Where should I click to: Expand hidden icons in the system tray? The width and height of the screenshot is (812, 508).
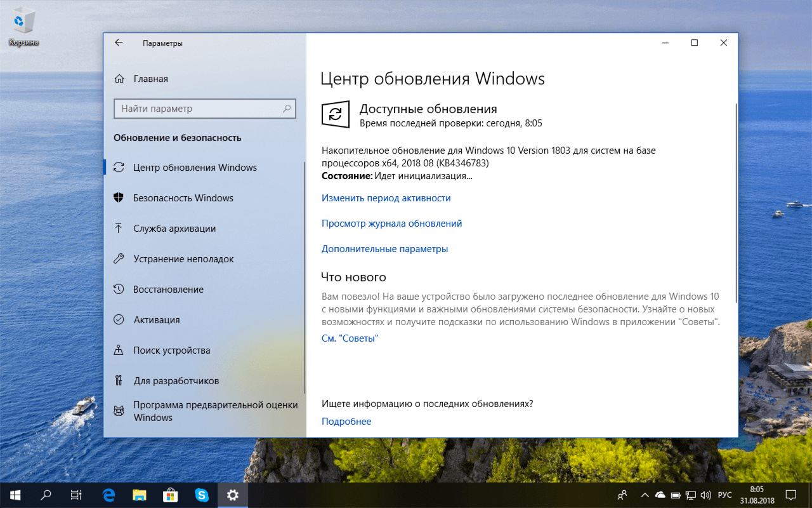click(644, 495)
